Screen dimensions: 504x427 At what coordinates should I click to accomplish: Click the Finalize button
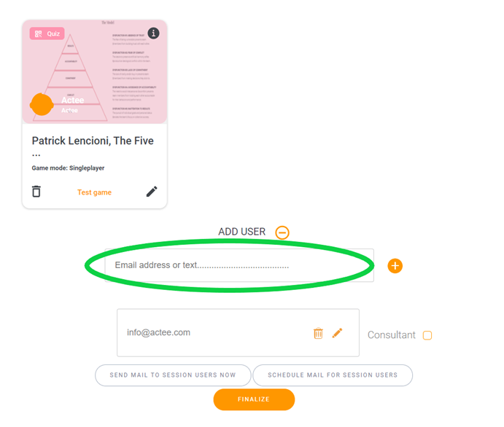[x=254, y=399]
